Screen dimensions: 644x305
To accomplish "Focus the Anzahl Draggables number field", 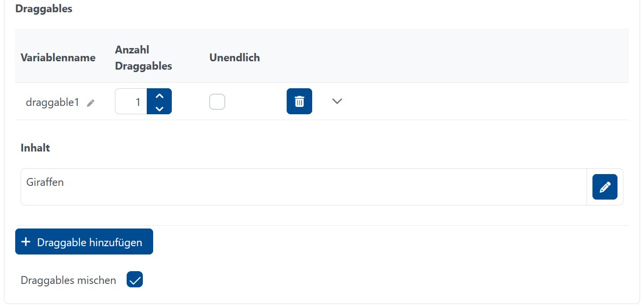I will 131,102.
